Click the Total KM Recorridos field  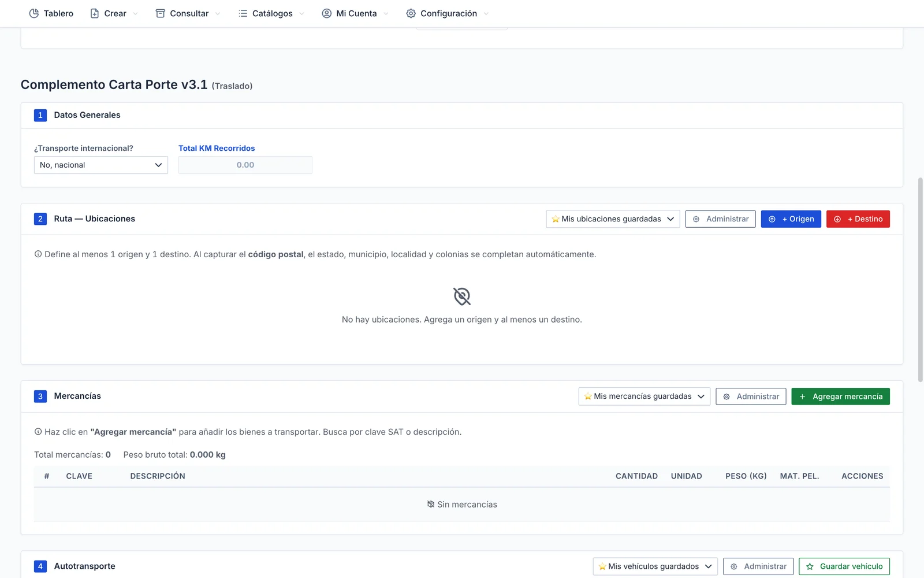pos(245,165)
